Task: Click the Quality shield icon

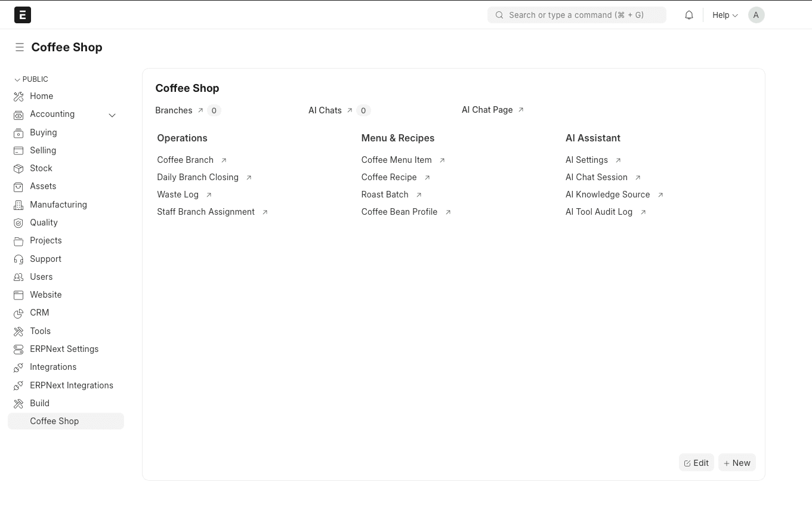Action: point(18,222)
